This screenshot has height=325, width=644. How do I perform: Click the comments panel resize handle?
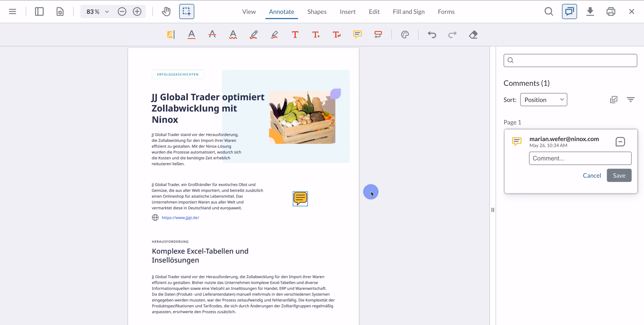click(x=493, y=210)
